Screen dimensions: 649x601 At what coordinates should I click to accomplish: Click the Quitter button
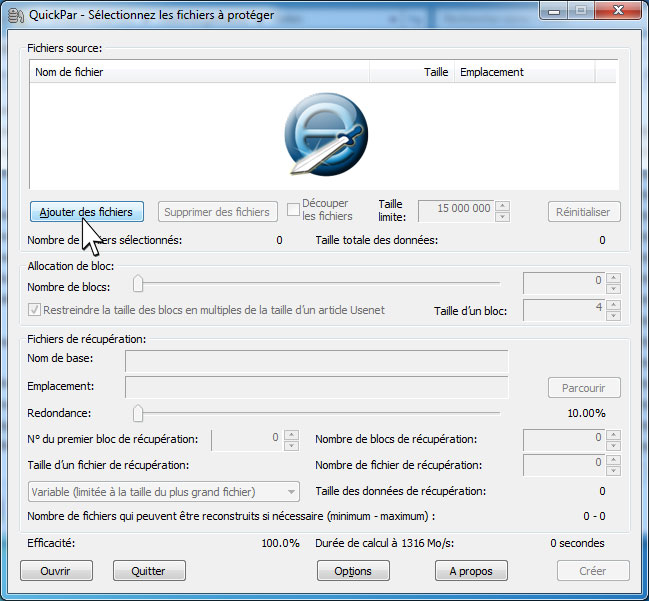(149, 571)
